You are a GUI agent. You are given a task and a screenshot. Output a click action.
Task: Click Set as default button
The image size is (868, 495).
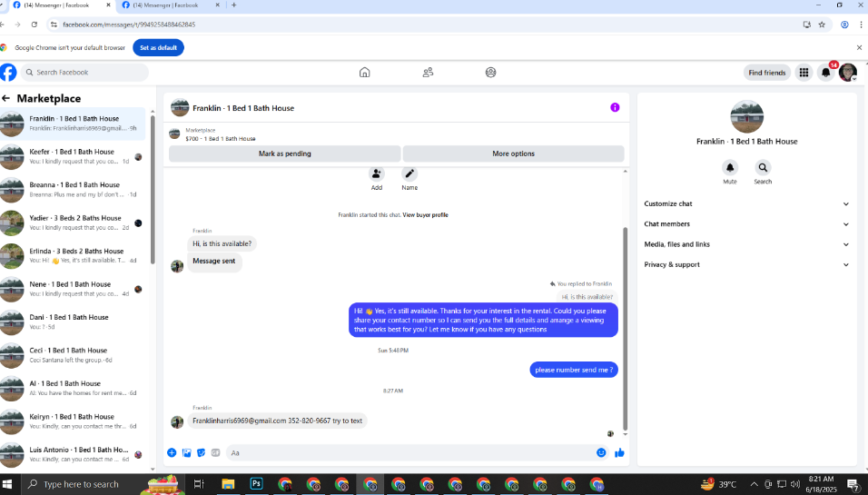coord(158,47)
